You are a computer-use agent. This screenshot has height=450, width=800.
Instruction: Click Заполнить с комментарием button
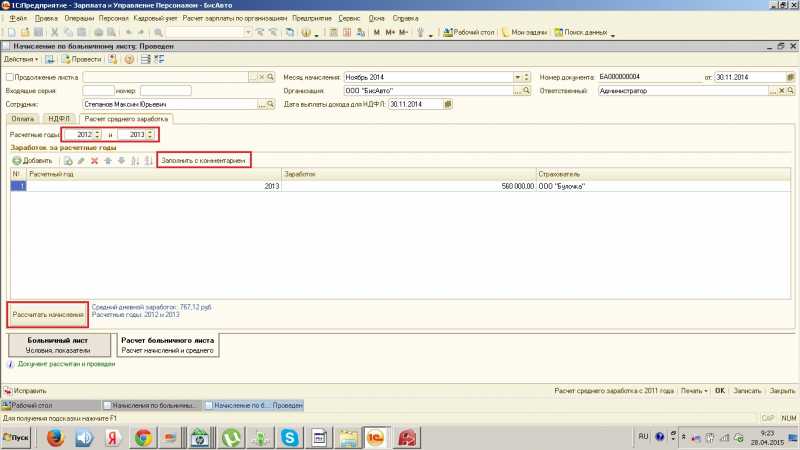tap(204, 160)
